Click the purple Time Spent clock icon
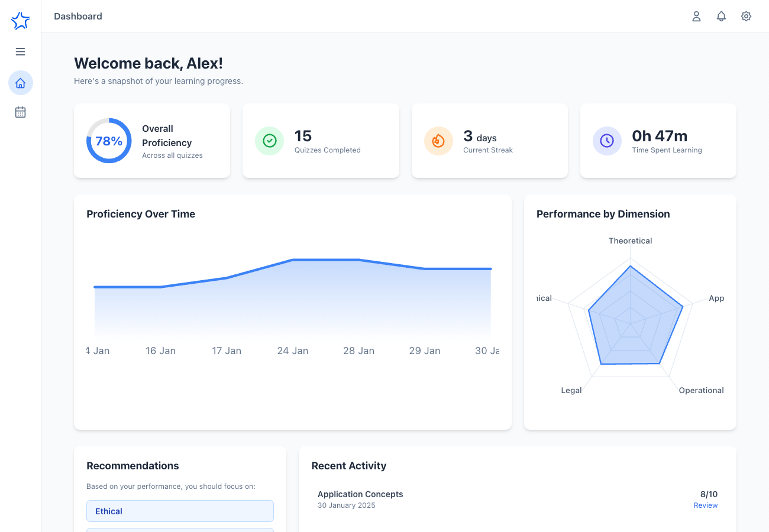769x532 pixels. point(607,141)
